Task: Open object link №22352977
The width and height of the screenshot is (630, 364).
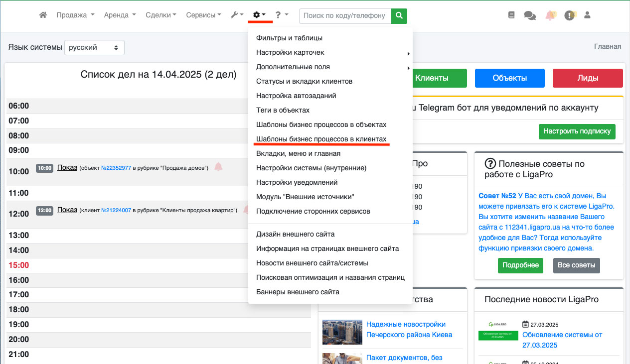Action: click(x=116, y=168)
